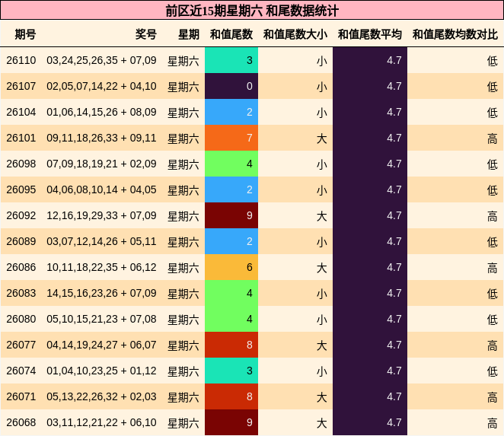The height and width of the screenshot is (436, 504).
Task: Click the teal 3 cell in row 26074
Action: [x=231, y=371]
